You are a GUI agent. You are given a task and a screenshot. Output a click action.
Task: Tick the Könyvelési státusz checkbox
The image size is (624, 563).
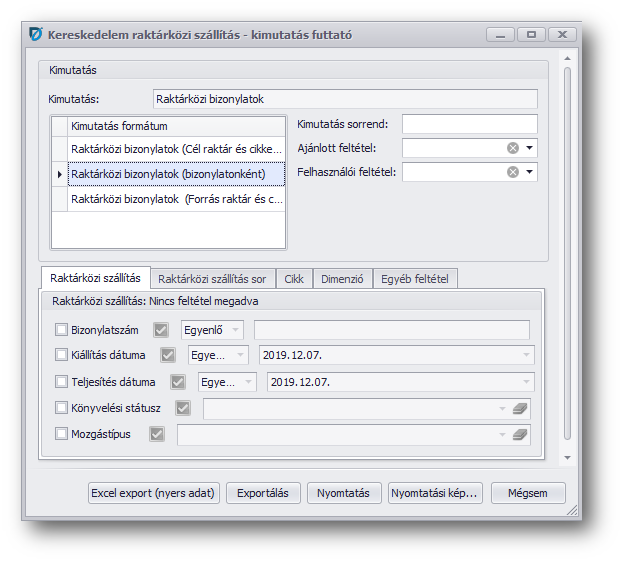click(x=61, y=408)
